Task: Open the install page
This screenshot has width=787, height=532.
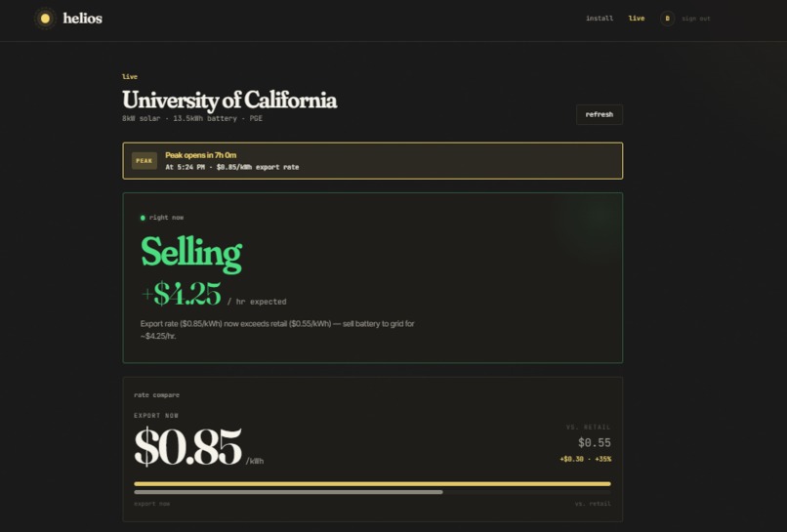Action: coord(600,19)
